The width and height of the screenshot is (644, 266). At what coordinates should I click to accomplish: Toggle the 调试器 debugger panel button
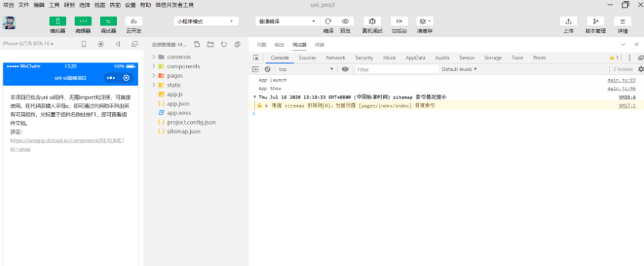point(108,21)
